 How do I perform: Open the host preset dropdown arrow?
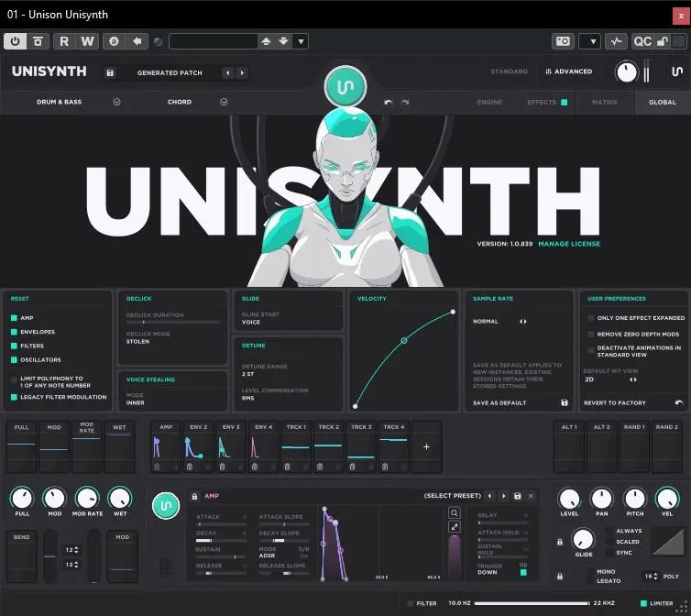pyautogui.click(x=301, y=41)
